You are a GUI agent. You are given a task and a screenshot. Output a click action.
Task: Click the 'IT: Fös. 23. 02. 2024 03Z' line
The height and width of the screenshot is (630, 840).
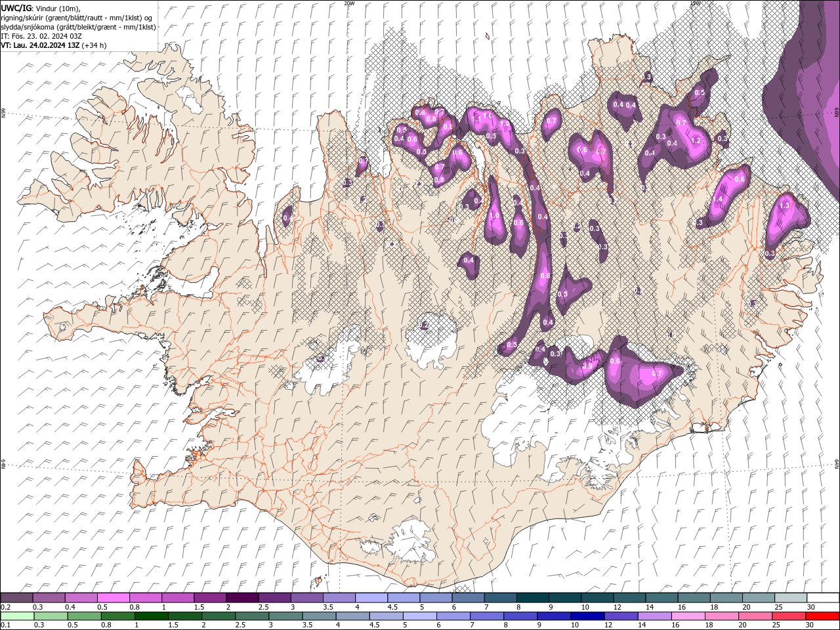[42, 36]
